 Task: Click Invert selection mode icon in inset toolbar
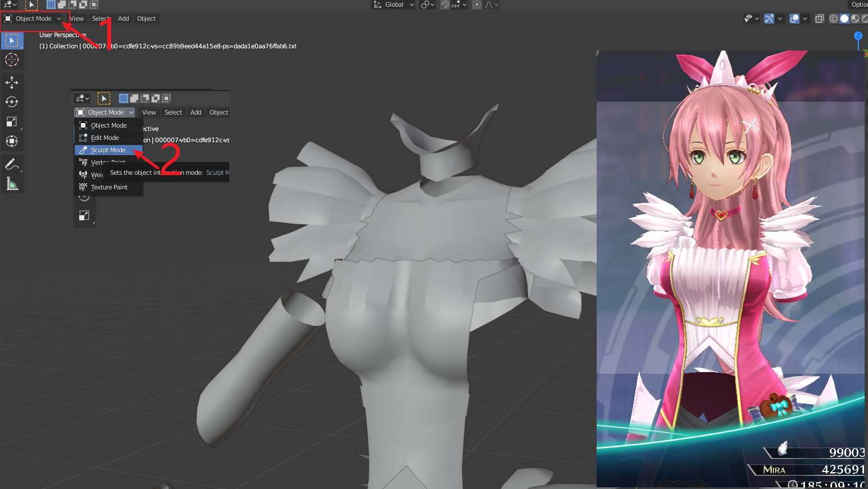[156, 98]
